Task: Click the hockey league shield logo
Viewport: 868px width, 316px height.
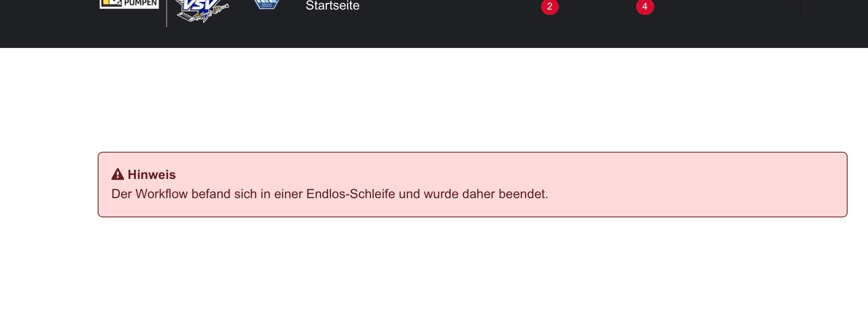Action: 266,5
